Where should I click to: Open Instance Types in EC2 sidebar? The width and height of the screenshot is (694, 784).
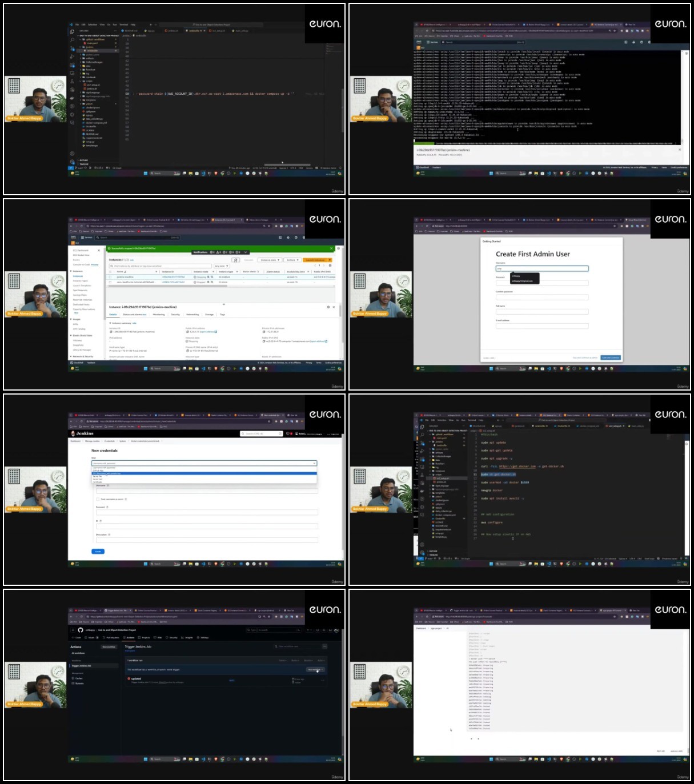point(81,281)
